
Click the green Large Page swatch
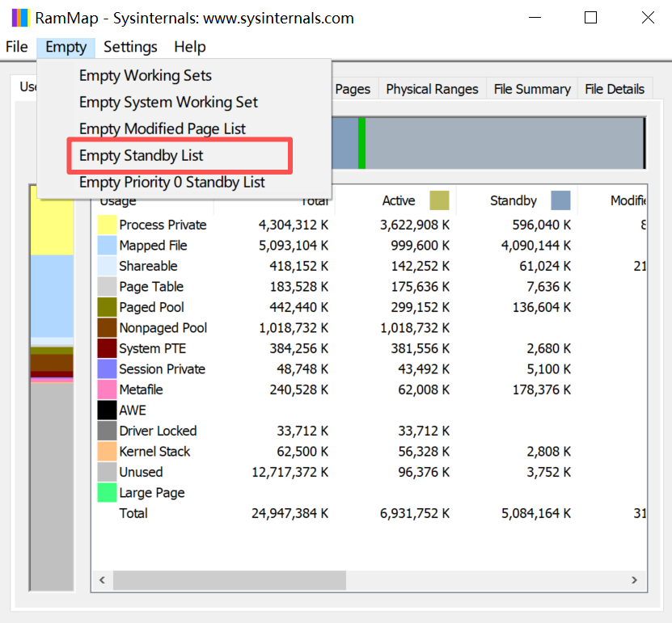click(107, 492)
